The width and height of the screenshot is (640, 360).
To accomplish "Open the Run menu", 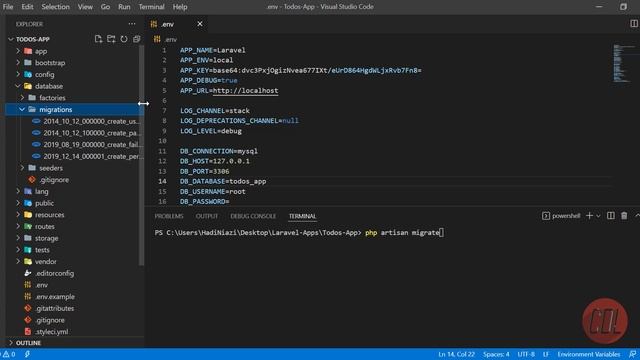I will click(x=124, y=7).
